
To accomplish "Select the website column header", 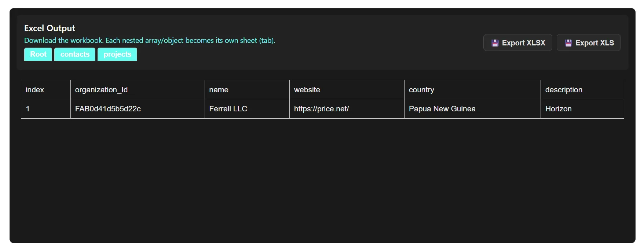I will (307, 89).
